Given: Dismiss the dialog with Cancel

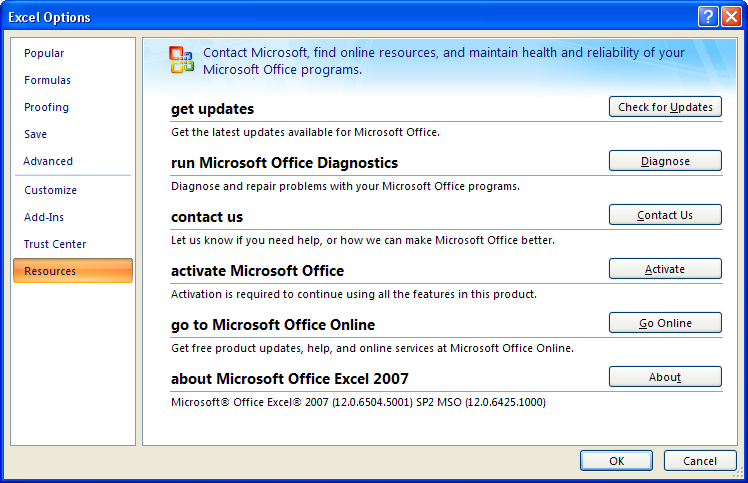Looking at the screenshot, I should (700, 461).
